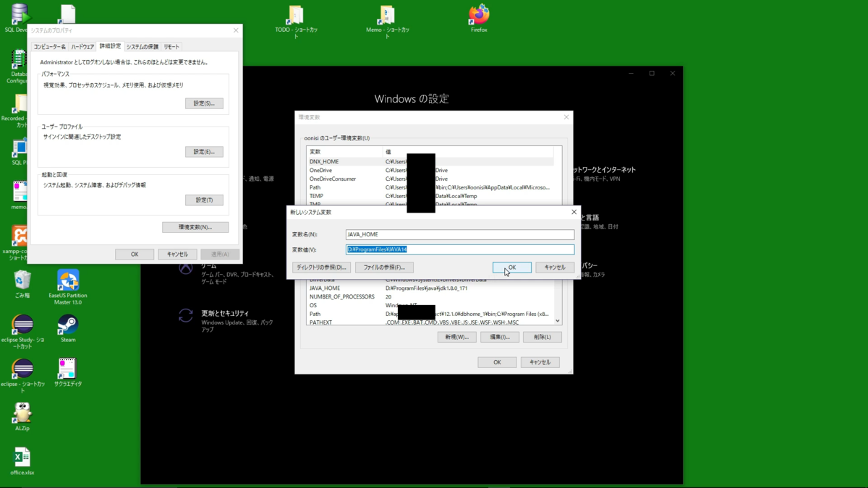Open the Memo shortcut desktop icon
The image size is (868, 488).
click(x=388, y=22)
